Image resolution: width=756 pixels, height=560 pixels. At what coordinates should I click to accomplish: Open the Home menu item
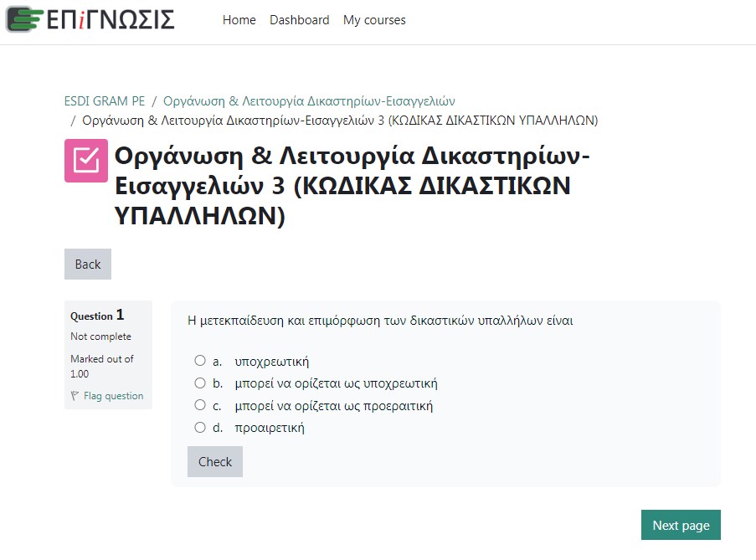click(239, 20)
